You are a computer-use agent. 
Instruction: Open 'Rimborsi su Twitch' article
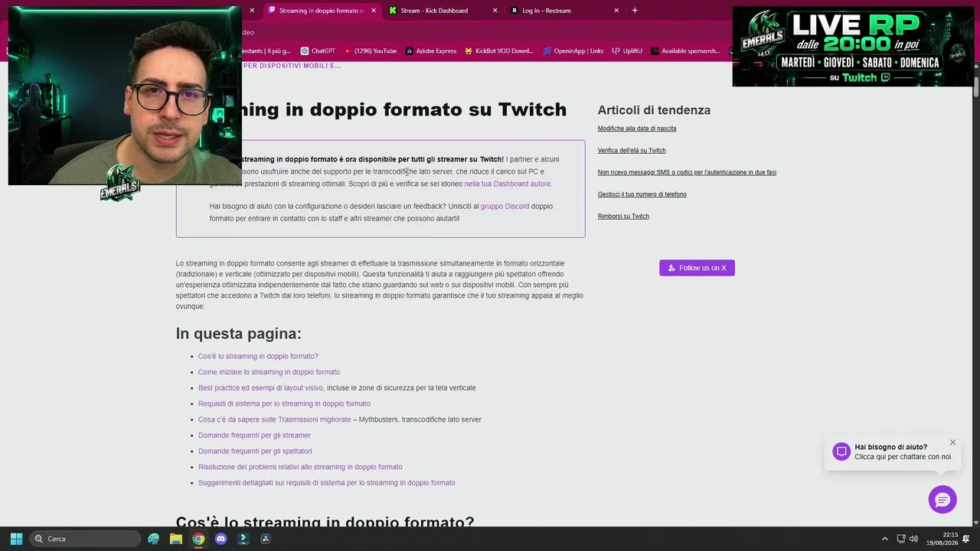coord(623,217)
